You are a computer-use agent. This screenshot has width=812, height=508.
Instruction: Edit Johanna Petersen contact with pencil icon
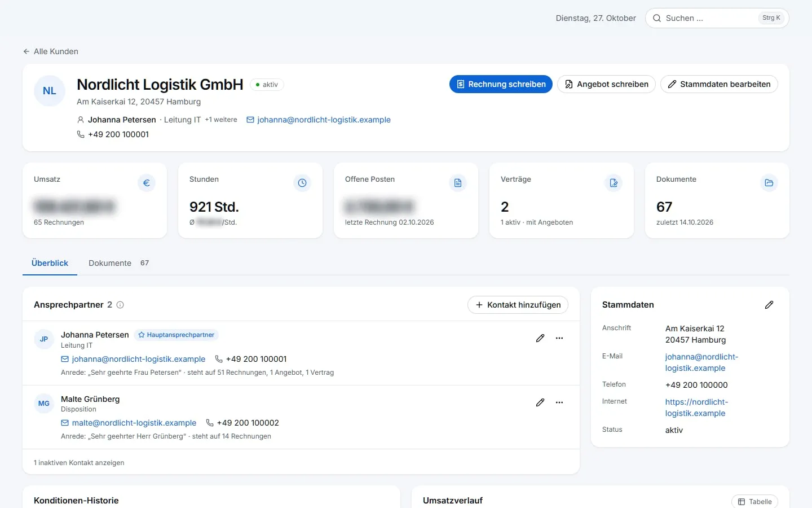pos(540,338)
